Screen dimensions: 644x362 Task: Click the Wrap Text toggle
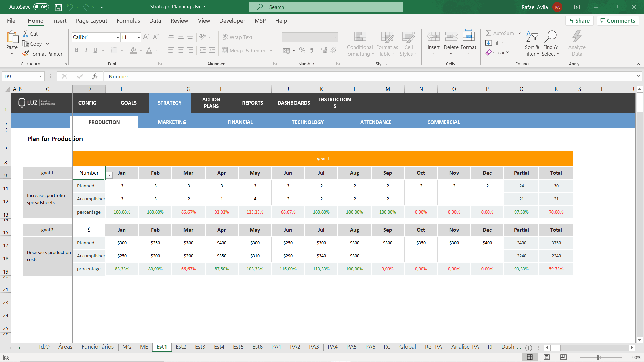pos(238,37)
